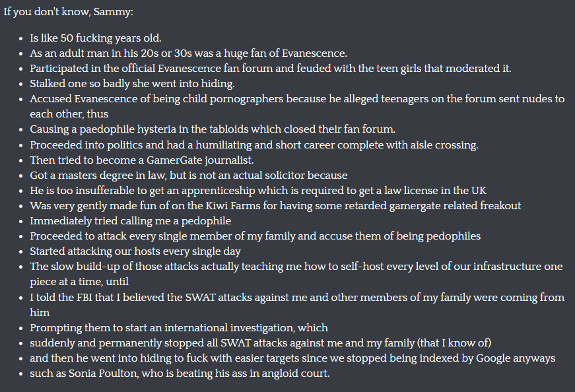575x392 pixels.
Task: Select the bullet mentioning tabloids closing the forum
Action: 213,129
